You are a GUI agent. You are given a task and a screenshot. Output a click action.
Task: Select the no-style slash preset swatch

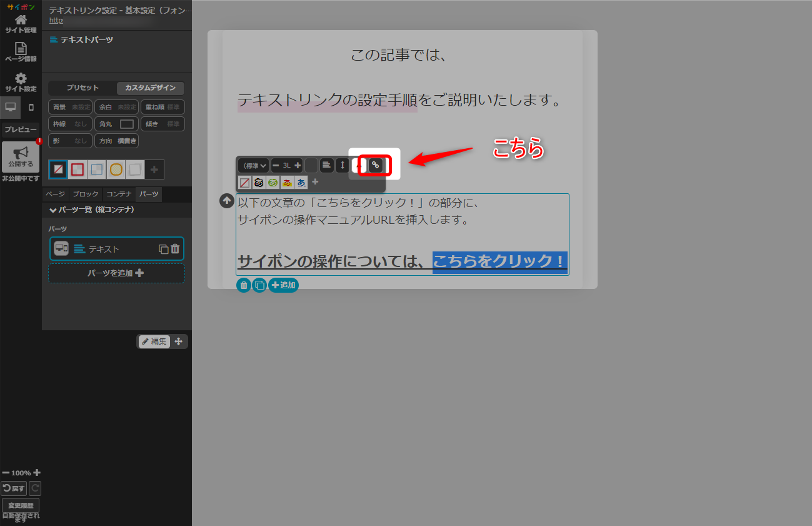pos(58,169)
